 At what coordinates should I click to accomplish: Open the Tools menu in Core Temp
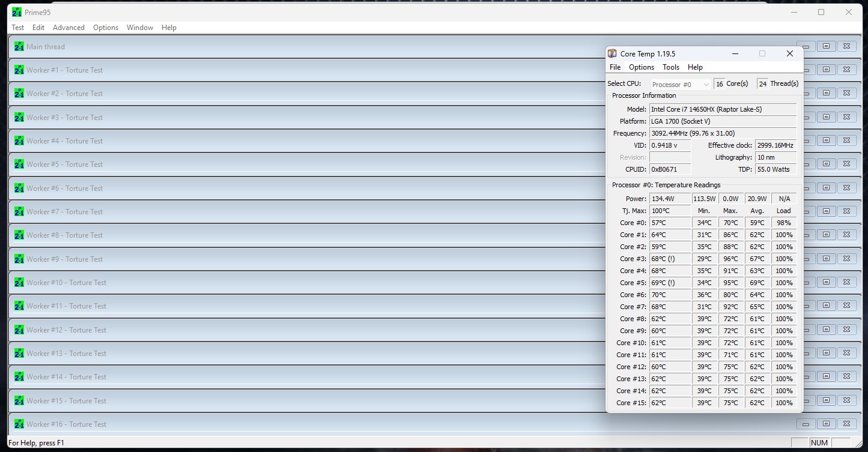coord(671,67)
